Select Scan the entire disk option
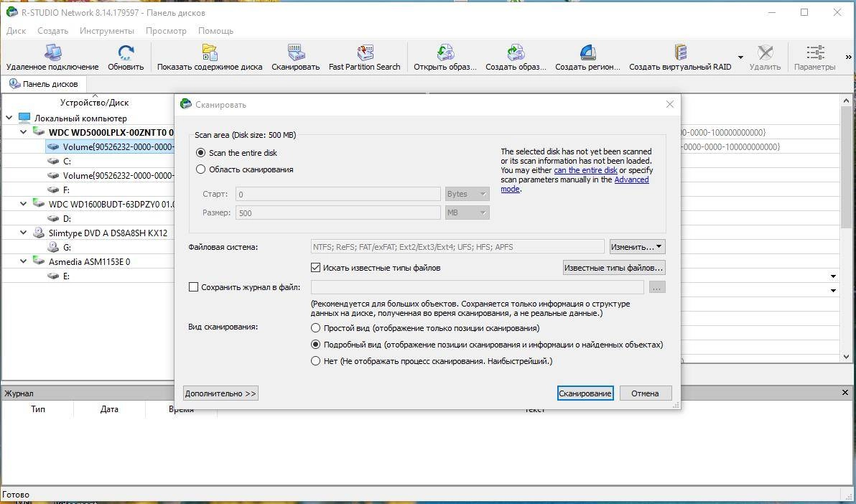Image resolution: width=856 pixels, height=504 pixels. coord(200,153)
